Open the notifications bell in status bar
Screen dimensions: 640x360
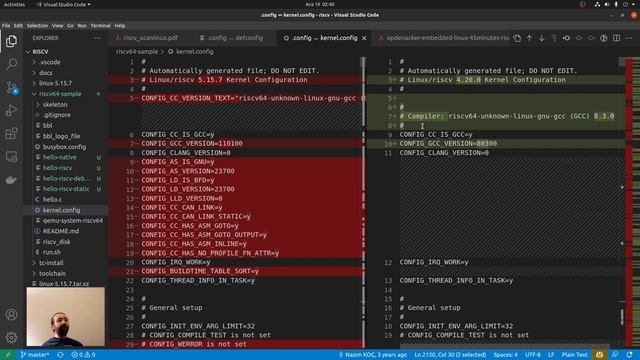(630, 355)
